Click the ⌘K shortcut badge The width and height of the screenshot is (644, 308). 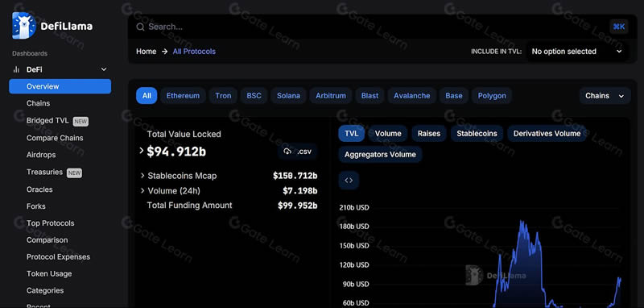618,27
